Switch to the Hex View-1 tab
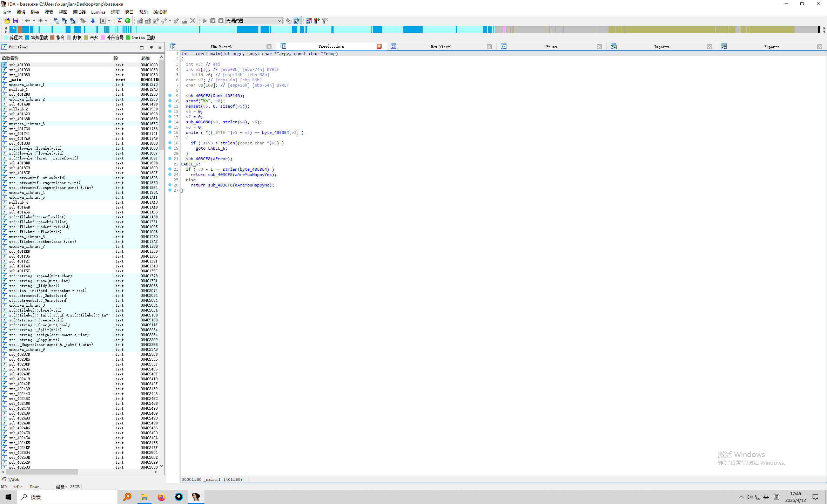827x504 pixels. click(441, 47)
